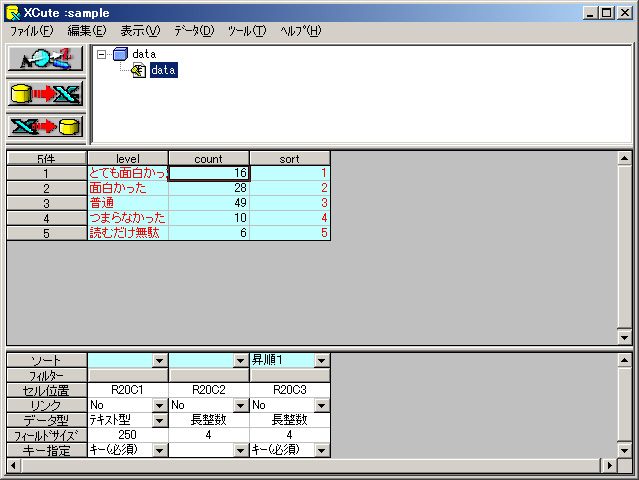Viewport: 639px width, 480px height.
Task: Click the sort column header
Action: click(290, 159)
